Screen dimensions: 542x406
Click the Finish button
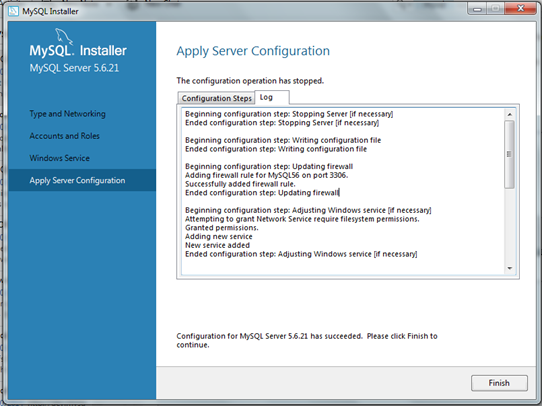[x=499, y=383]
